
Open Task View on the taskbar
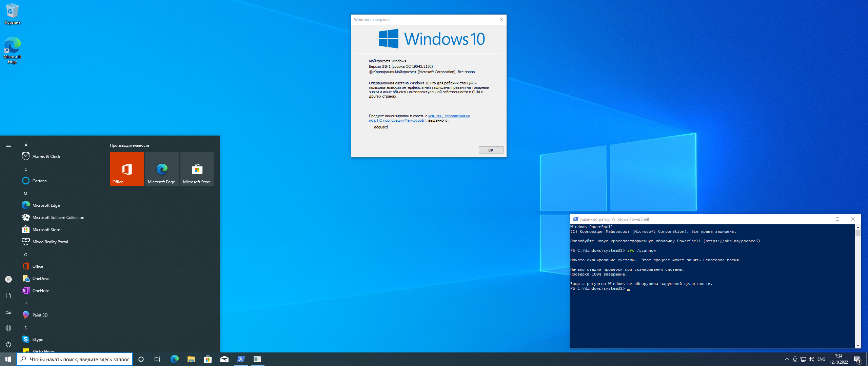pos(157,359)
